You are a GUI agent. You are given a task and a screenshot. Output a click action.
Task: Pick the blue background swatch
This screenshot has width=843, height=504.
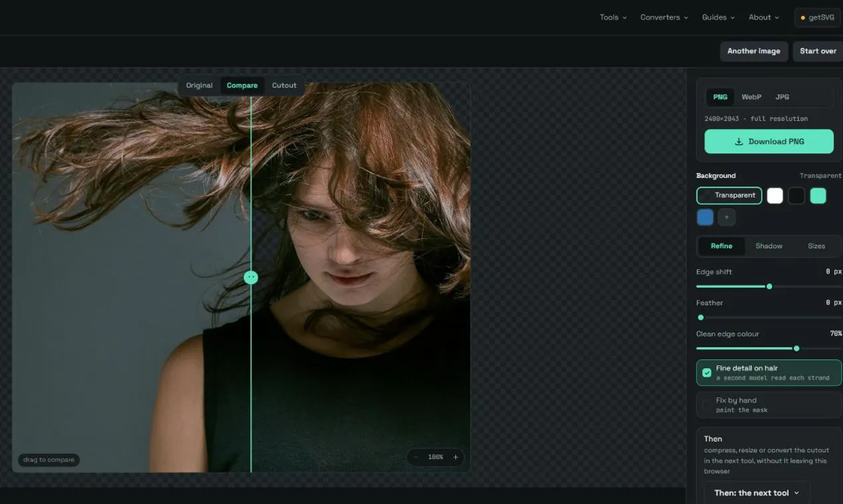coord(705,217)
